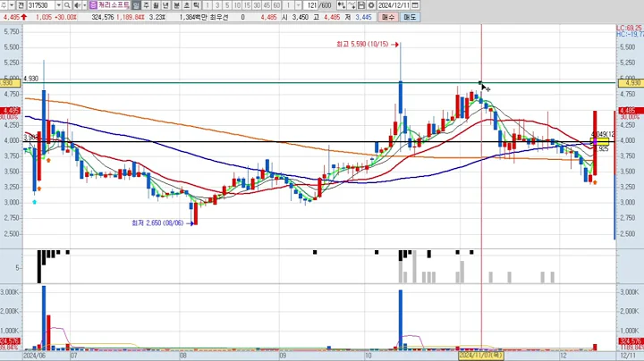Open chart settings gear icon
644x361 pixels.
371,5
